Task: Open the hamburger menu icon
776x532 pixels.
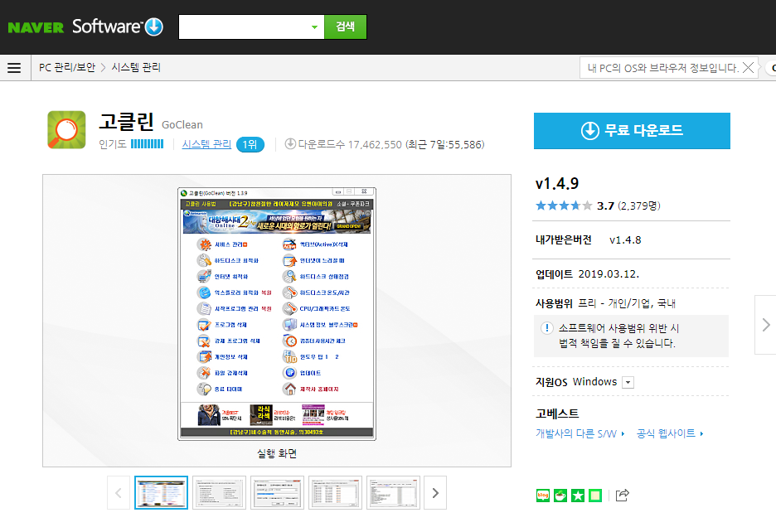Action: tap(14, 68)
